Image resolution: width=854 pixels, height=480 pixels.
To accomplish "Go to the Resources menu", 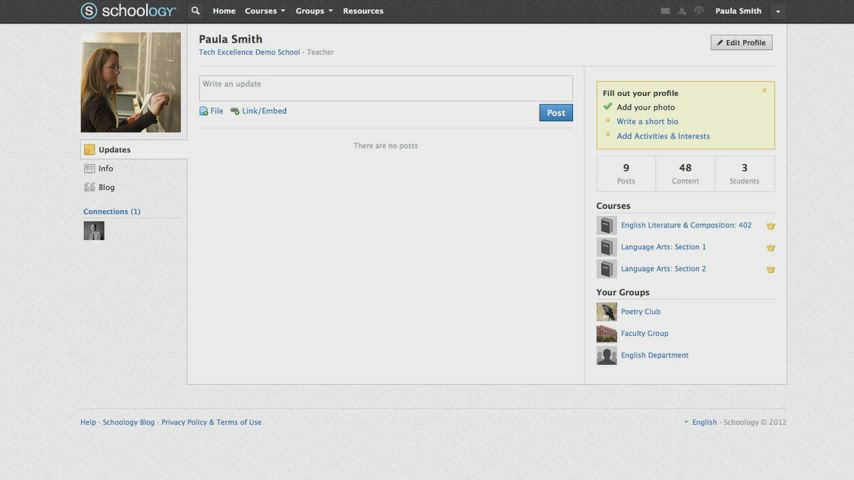I will tap(363, 11).
